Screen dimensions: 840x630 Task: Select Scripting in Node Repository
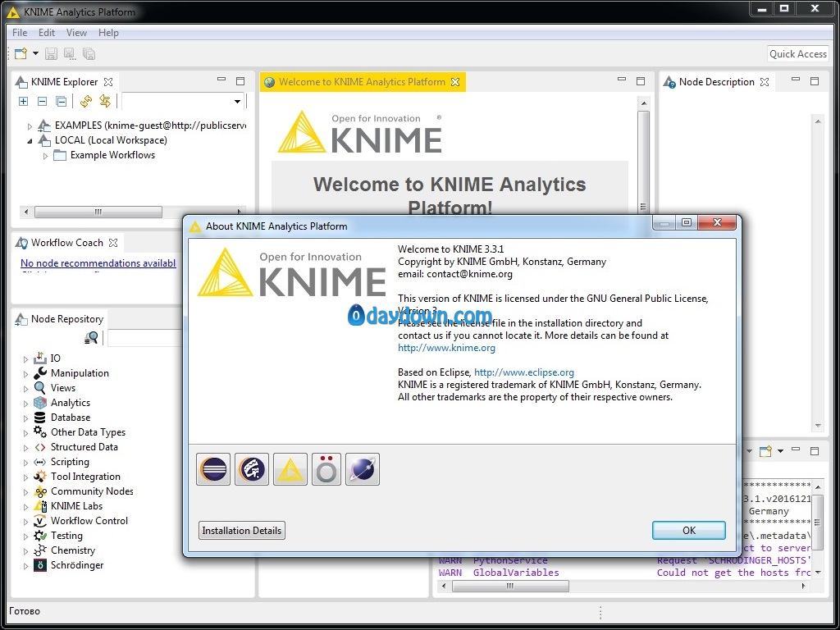(x=70, y=462)
